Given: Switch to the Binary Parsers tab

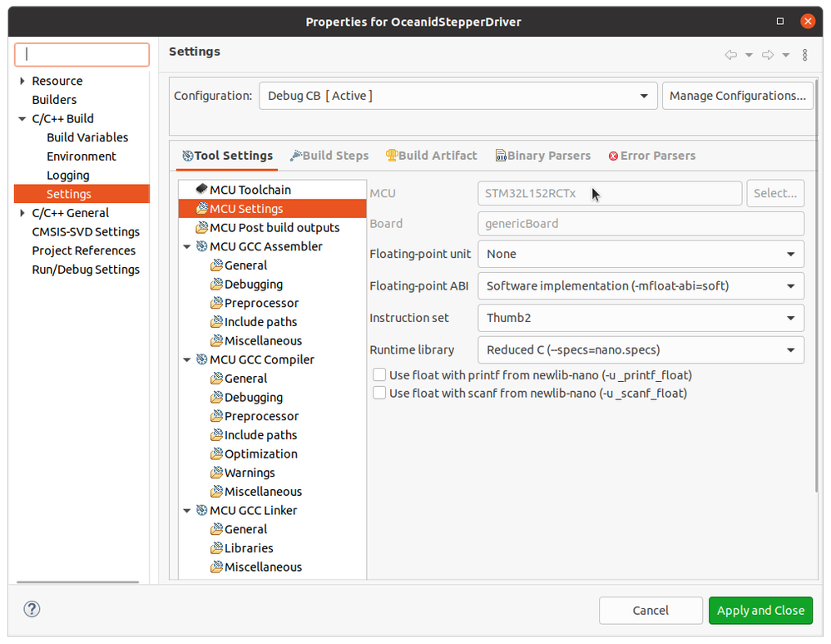Looking at the screenshot, I should tap(542, 156).
